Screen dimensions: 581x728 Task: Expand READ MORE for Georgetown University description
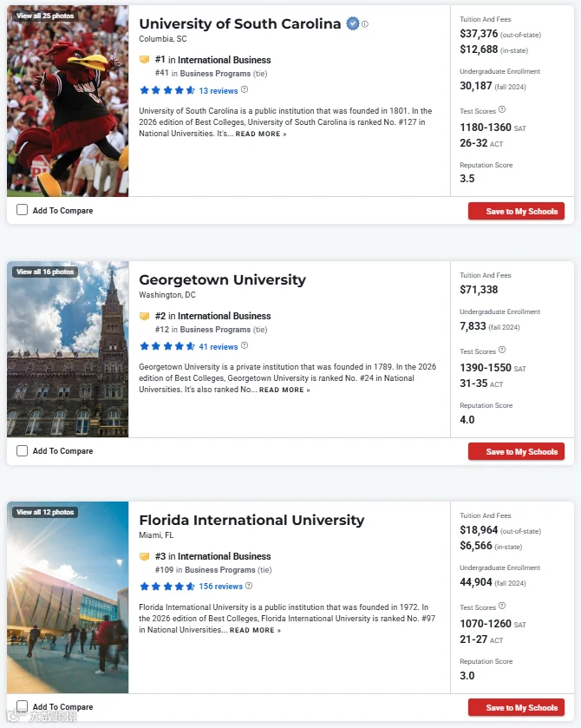click(284, 390)
